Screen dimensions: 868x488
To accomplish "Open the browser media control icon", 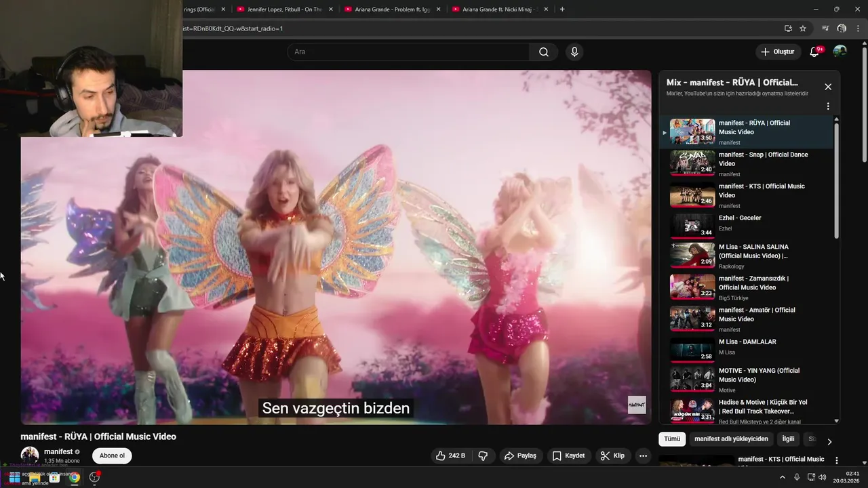I will click(x=825, y=28).
